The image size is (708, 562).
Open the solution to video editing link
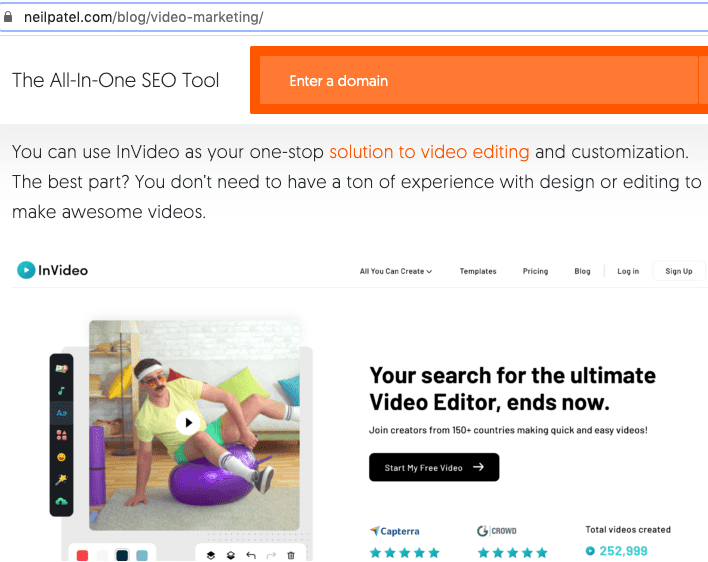pos(429,152)
